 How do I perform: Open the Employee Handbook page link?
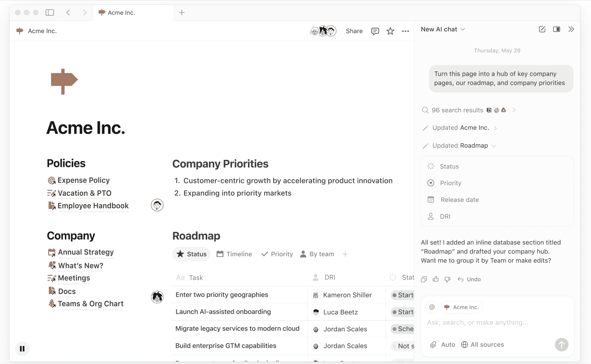(x=93, y=206)
